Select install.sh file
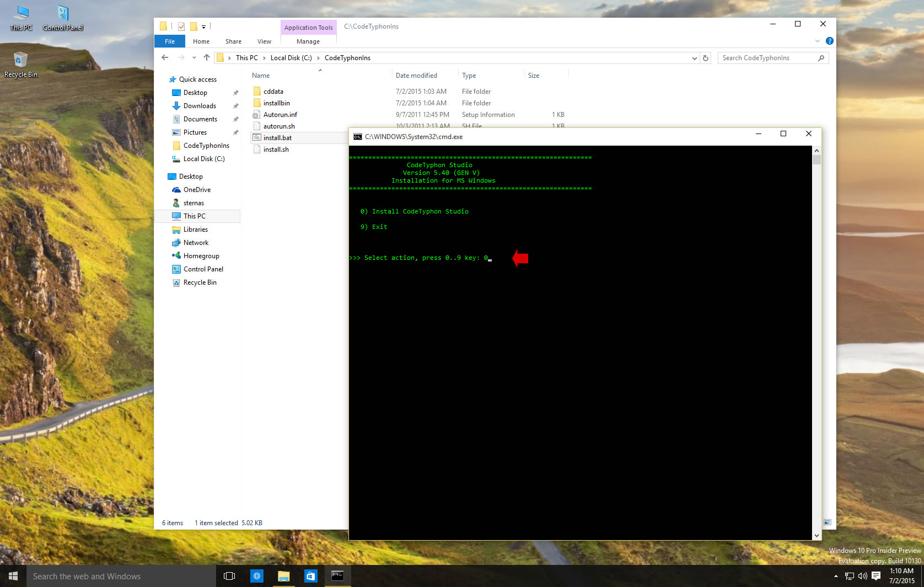Image resolution: width=924 pixels, height=587 pixels. click(x=276, y=150)
